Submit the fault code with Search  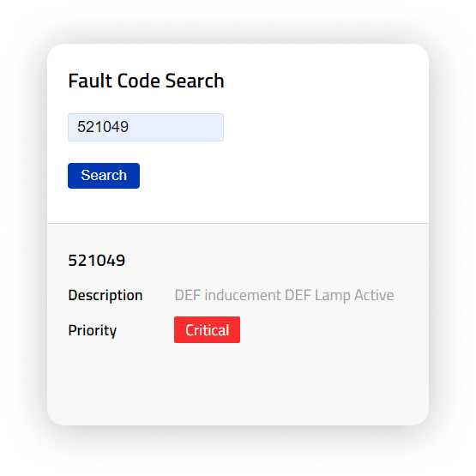coord(104,176)
